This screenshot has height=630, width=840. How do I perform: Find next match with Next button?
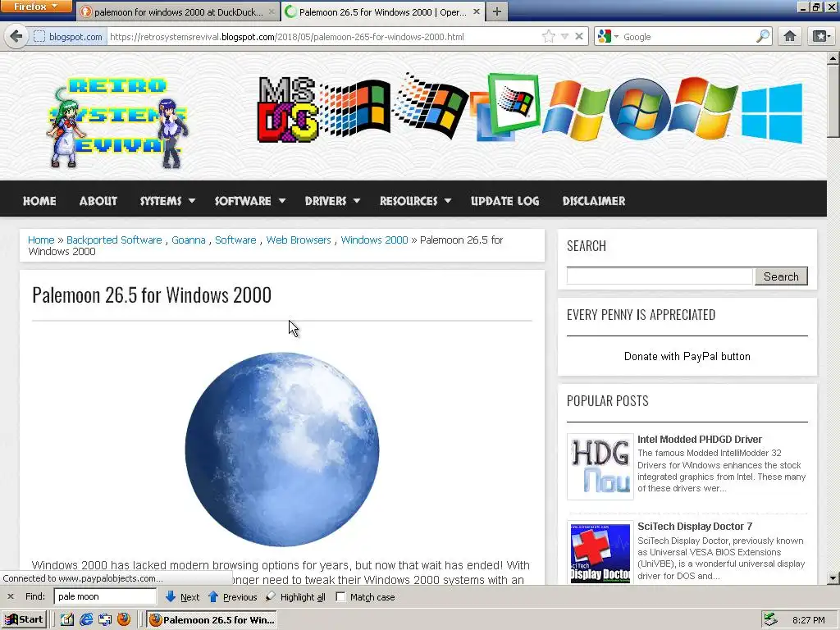[182, 597]
